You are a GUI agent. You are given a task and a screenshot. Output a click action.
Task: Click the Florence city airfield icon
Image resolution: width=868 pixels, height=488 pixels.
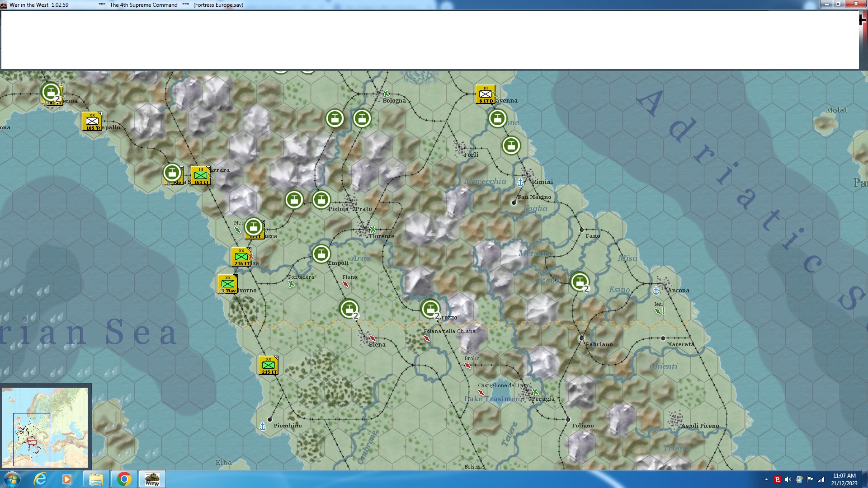point(373,230)
